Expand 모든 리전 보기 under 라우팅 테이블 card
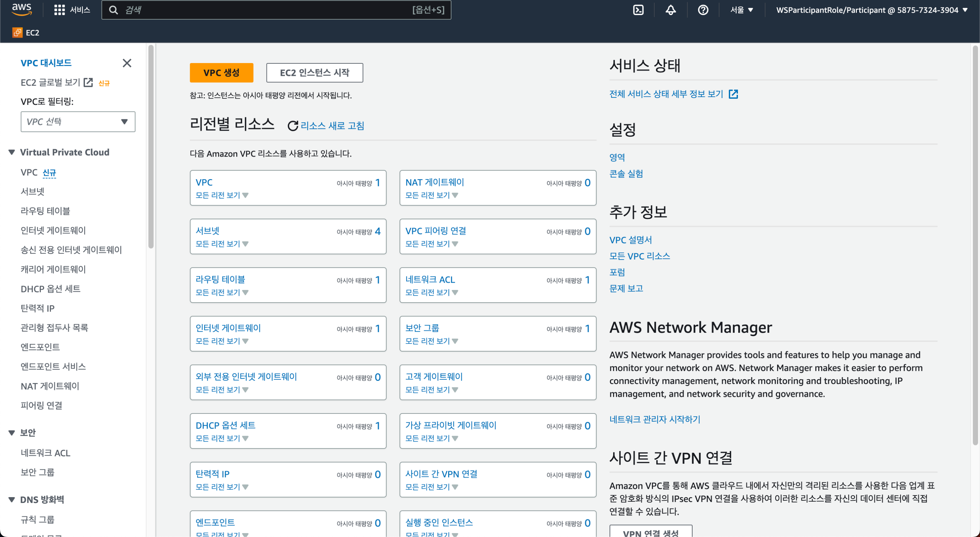The height and width of the screenshot is (537, 980). point(222,293)
